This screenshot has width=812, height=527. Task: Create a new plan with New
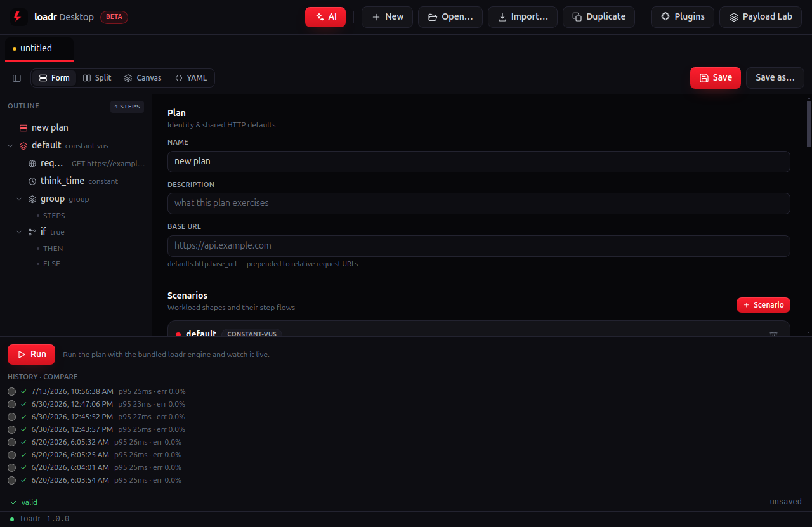tap(387, 17)
